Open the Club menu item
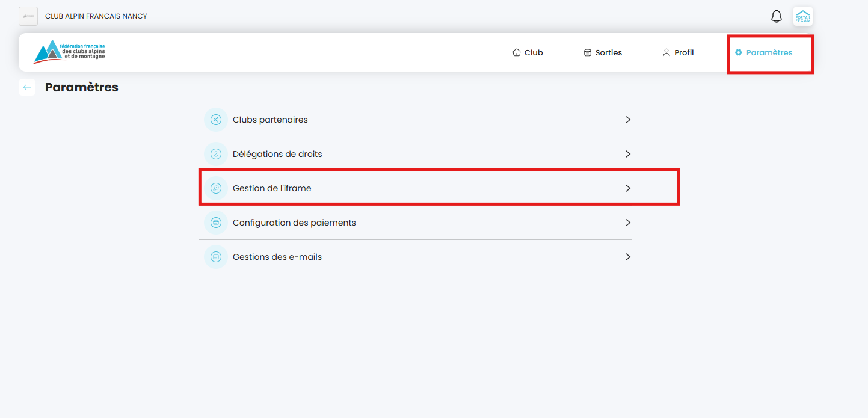The width and height of the screenshot is (868, 418). pyautogui.click(x=528, y=52)
